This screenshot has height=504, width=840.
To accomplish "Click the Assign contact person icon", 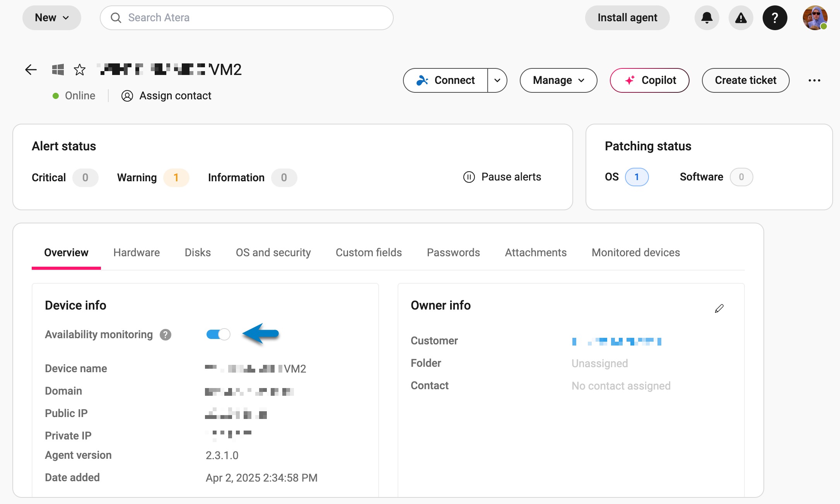I will coord(127,96).
